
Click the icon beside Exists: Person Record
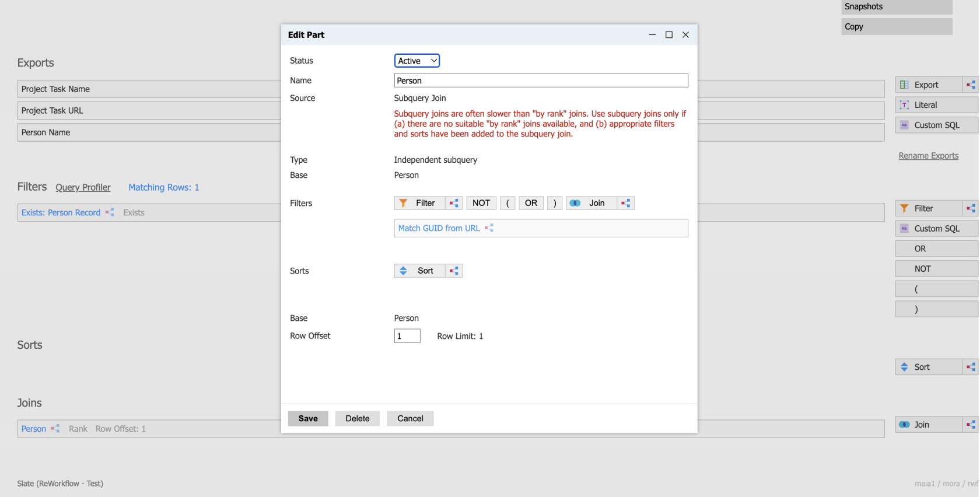point(110,212)
